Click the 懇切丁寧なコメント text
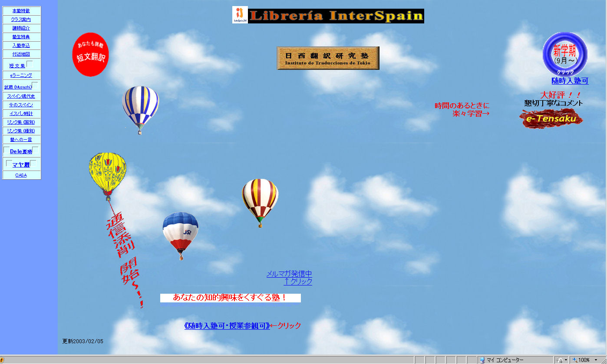 pos(554,103)
